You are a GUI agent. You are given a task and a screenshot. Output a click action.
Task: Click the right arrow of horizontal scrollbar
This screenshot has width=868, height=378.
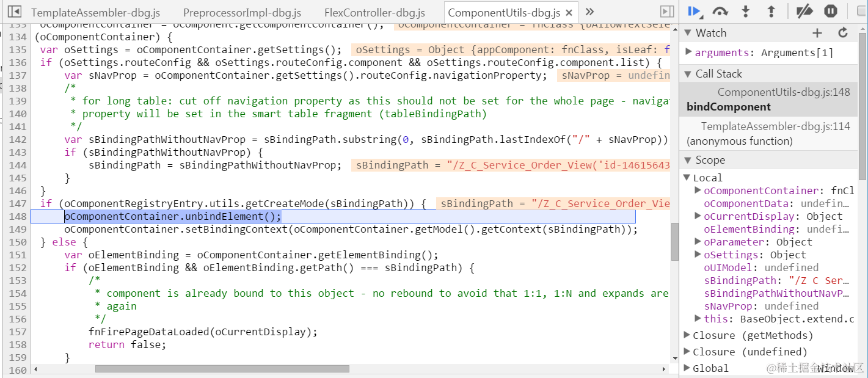tap(665, 369)
